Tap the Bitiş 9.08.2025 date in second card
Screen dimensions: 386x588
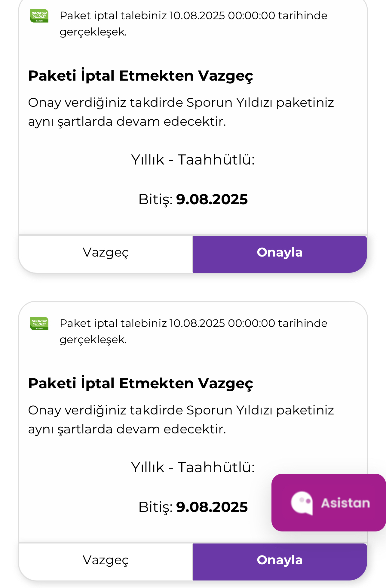coord(193,507)
